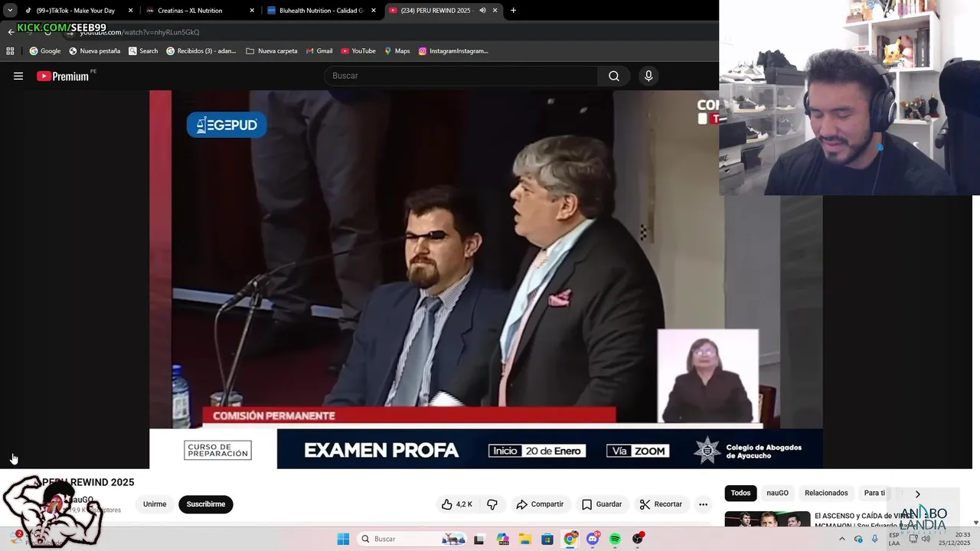Open a new browser tab
Image resolution: width=980 pixels, height=551 pixels.
[x=513, y=11]
